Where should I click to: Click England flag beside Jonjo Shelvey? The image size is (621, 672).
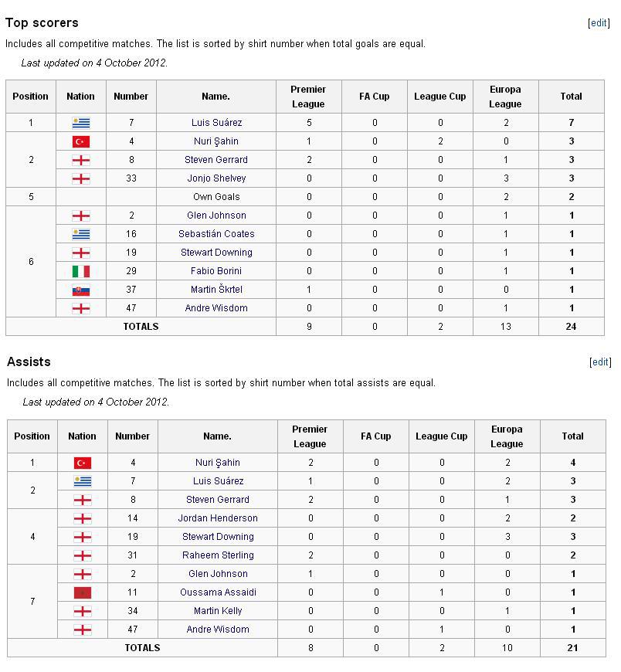click(x=81, y=178)
